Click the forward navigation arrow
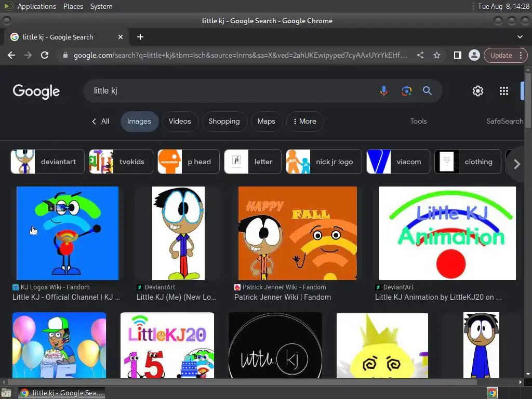This screenshot has width=532, height=399. coord(28,55)
